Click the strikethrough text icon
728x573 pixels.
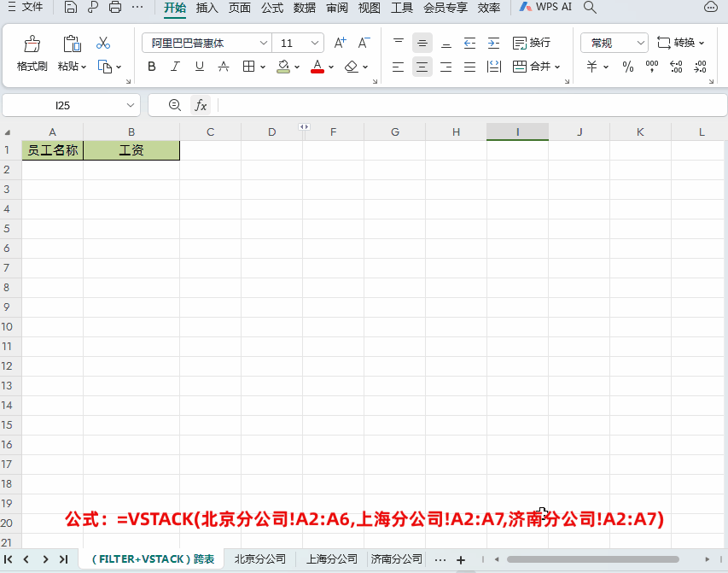click(224, 67)
